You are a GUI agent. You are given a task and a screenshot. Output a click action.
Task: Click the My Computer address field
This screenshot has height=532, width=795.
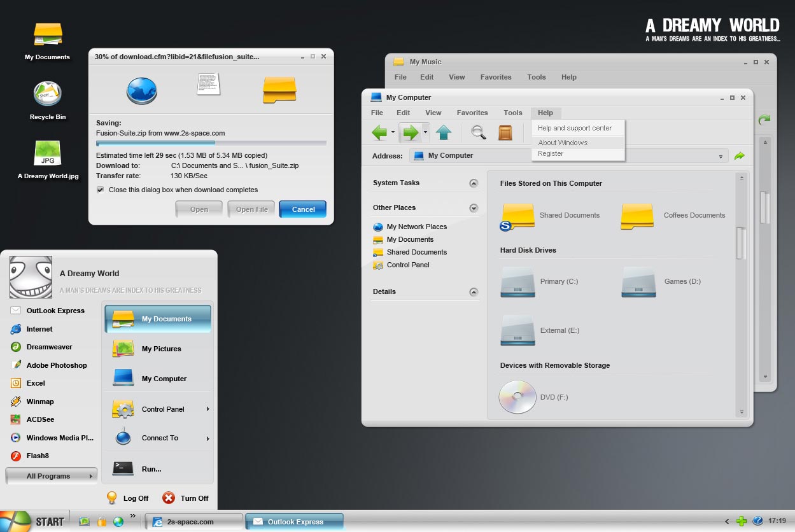click(x=569, y=156)
